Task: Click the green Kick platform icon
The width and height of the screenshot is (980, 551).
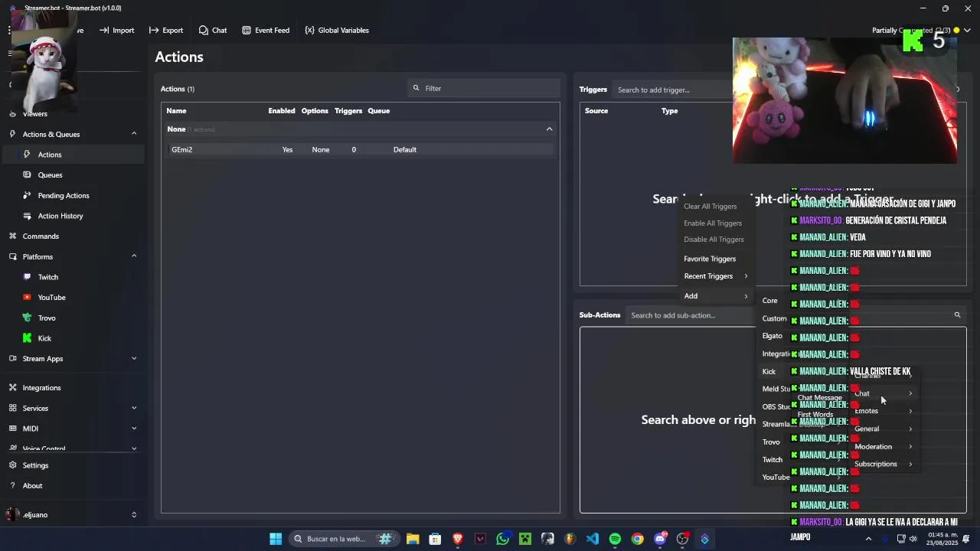Action: pos(28,338)
